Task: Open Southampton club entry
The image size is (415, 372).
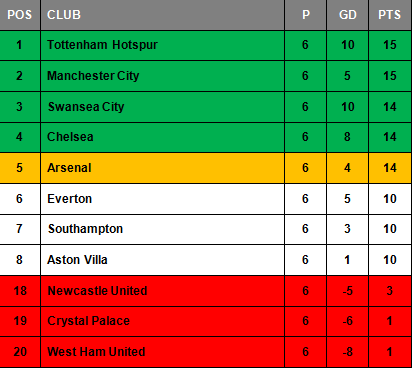Action: 85,229
